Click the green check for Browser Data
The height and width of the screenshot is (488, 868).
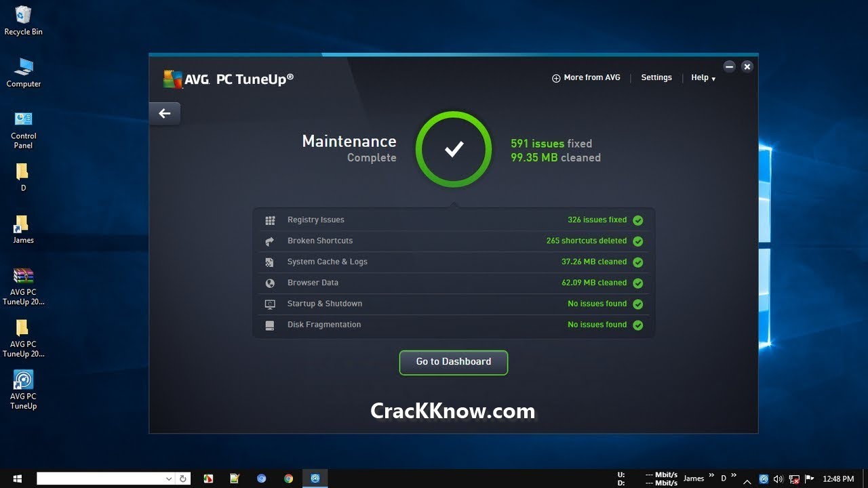coord(638,283)
